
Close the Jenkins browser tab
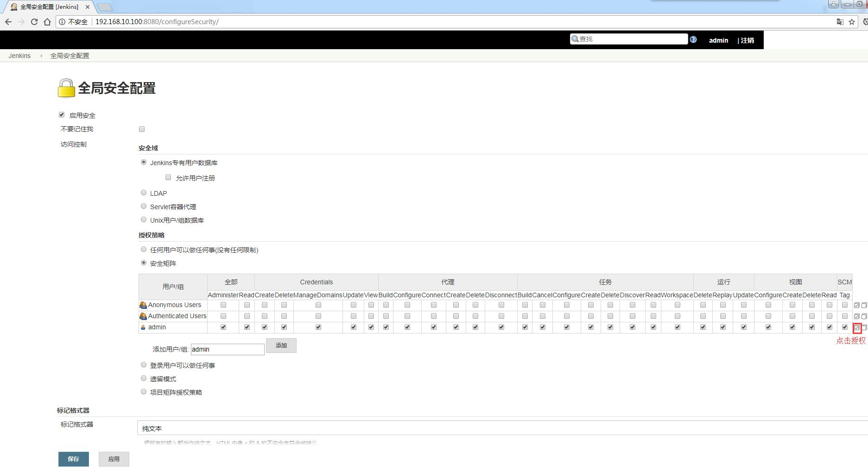click(x=88, y=7)
